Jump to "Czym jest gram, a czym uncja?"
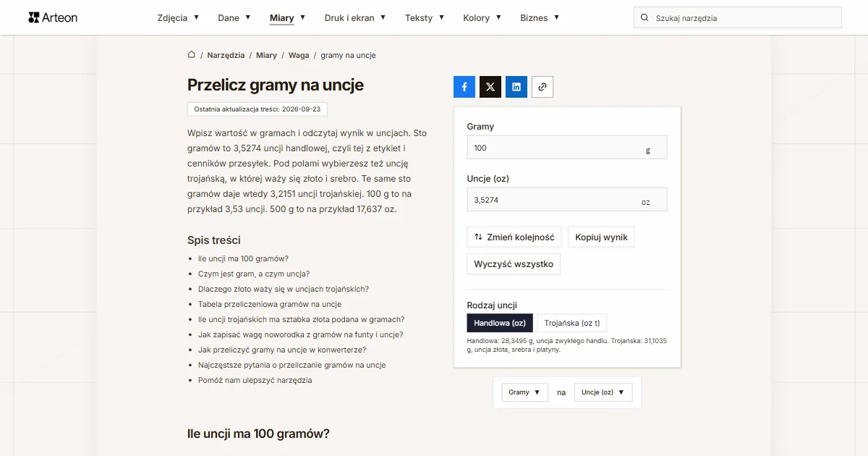868x456 pixels. [x=254, y=274]
